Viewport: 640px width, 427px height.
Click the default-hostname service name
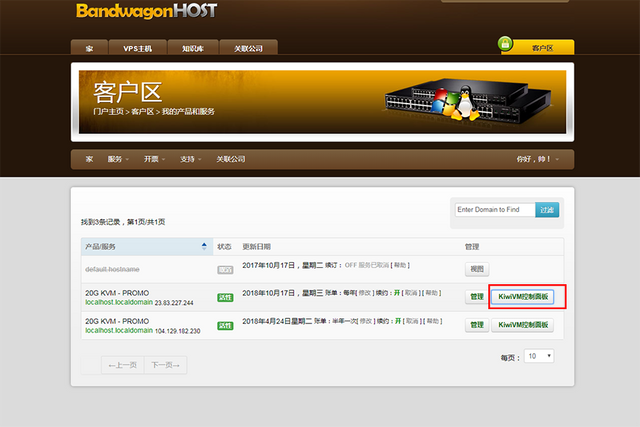[112, 269]
